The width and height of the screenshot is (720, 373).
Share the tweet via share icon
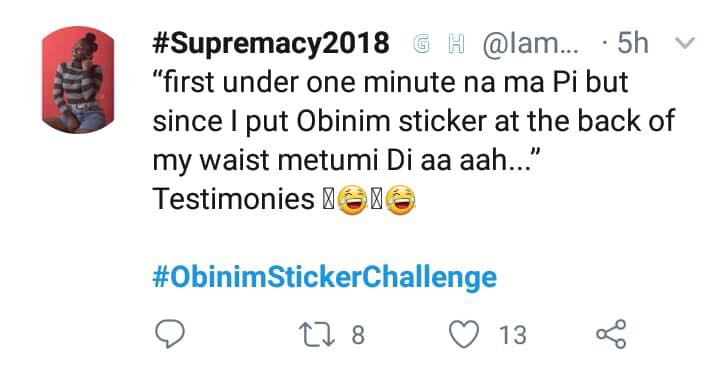coord(611,334)
